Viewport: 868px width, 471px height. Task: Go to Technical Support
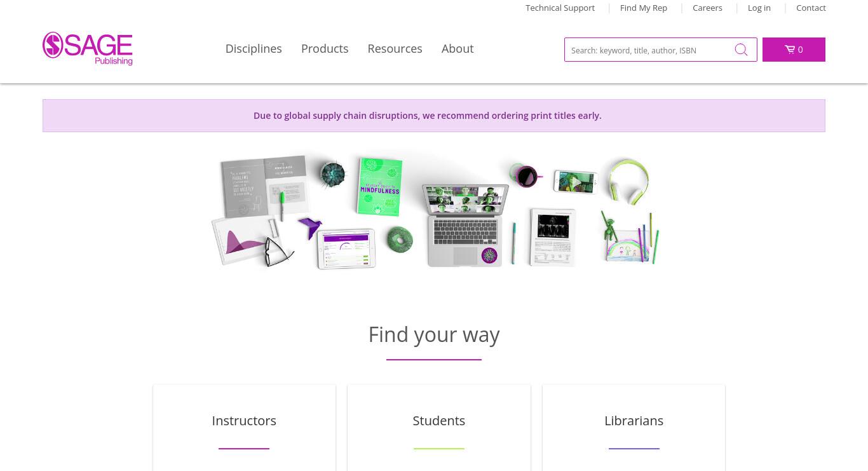(560, 8)
